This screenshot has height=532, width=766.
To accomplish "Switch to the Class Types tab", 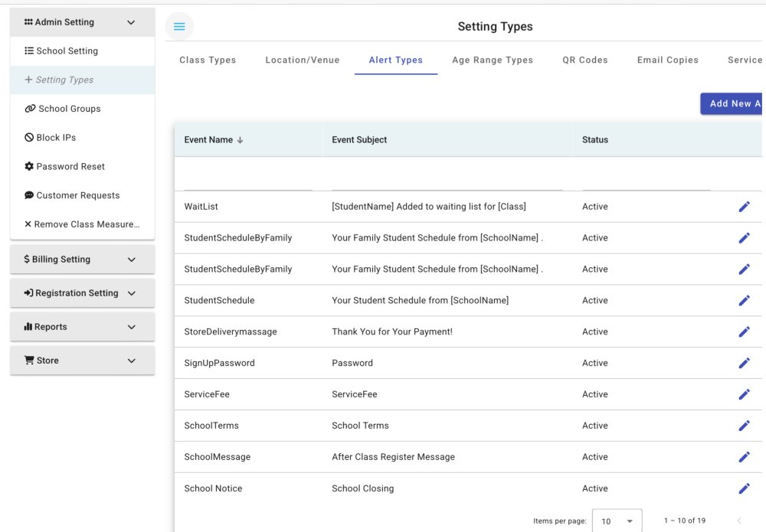I will coord(208,60).
